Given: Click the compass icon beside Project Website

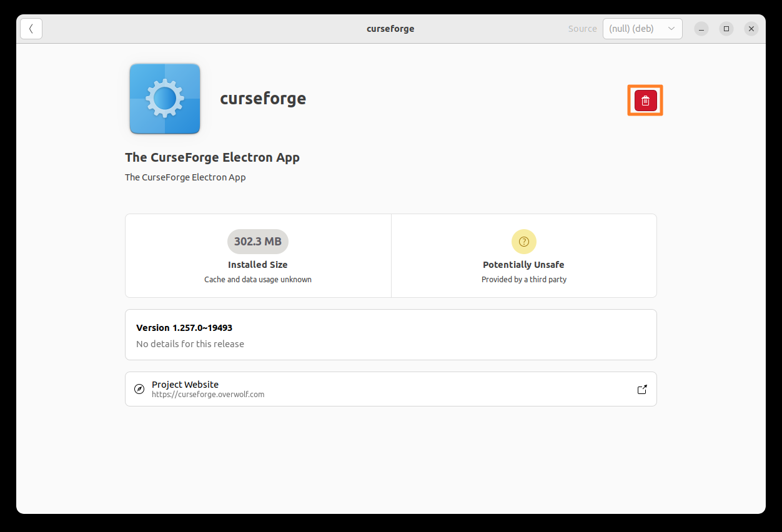Looking at the screenshot, I should [x=139, y=389].
